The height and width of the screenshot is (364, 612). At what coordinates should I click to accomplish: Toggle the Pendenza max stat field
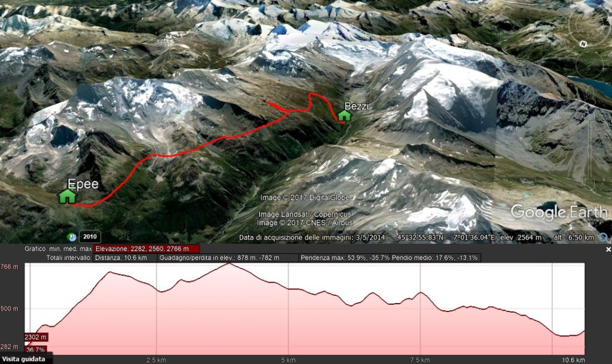345,258
